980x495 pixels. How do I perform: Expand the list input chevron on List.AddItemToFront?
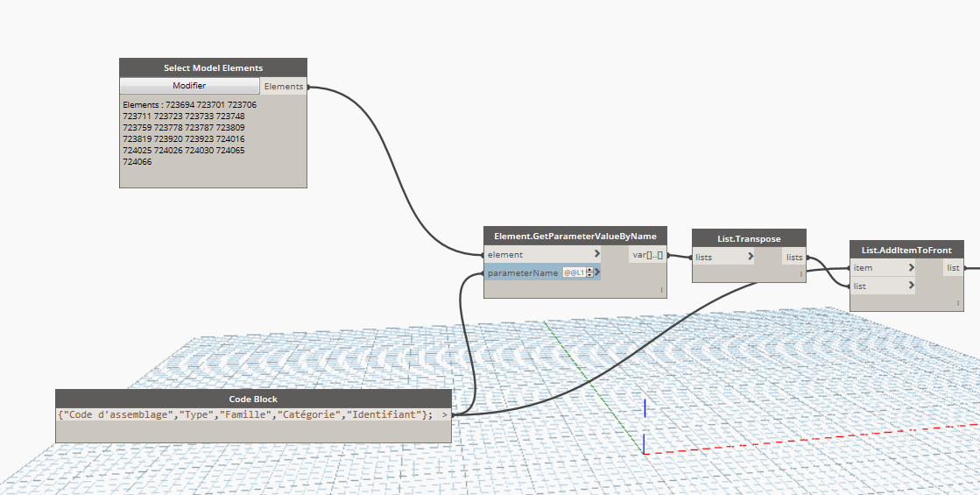tap(912, 286)
